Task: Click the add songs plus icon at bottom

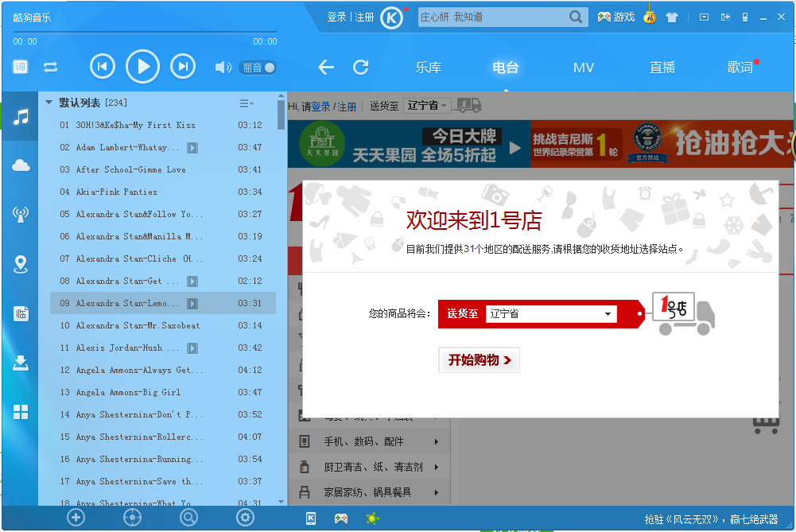Action: 75,517
